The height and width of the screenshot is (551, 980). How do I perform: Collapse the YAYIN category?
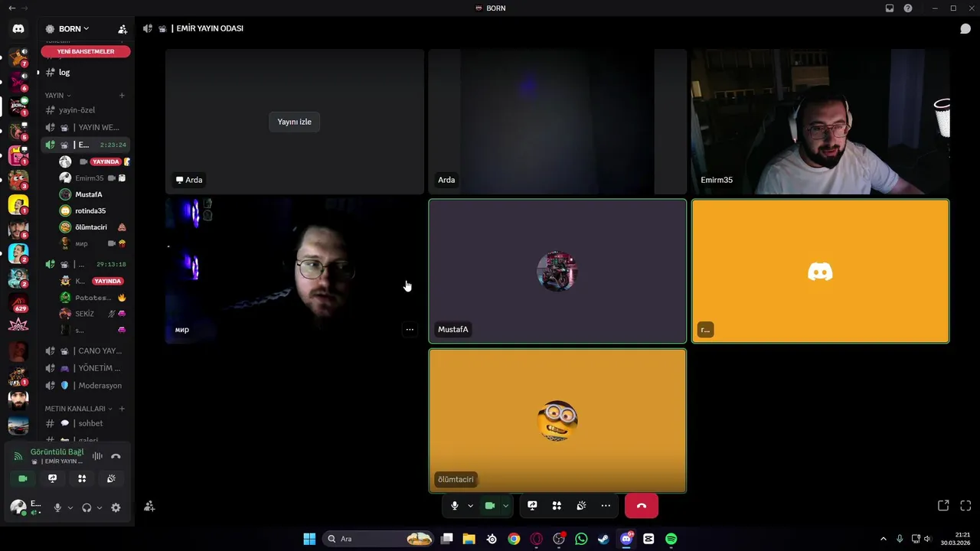[57, 96]
